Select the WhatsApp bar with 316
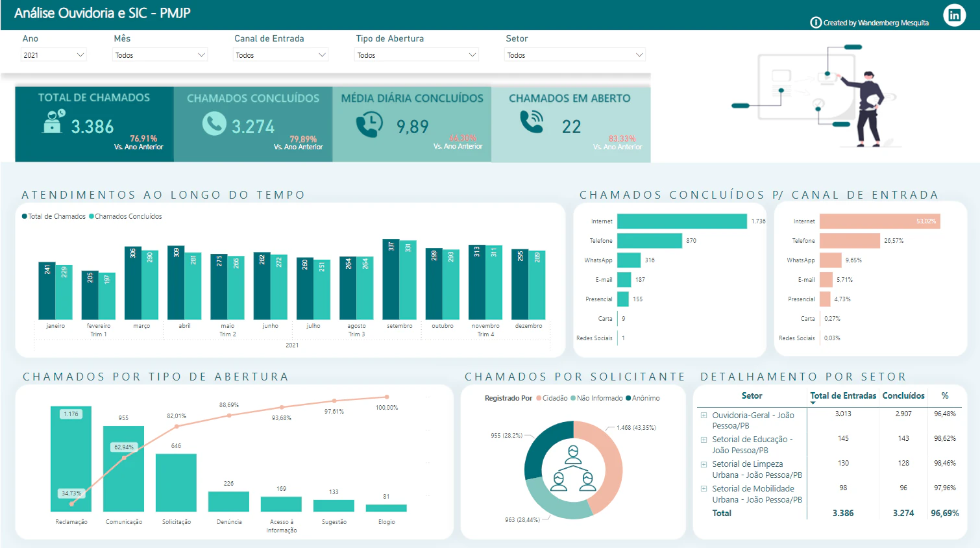This screenshot has width=980, height=548. [x=629, y=260]
